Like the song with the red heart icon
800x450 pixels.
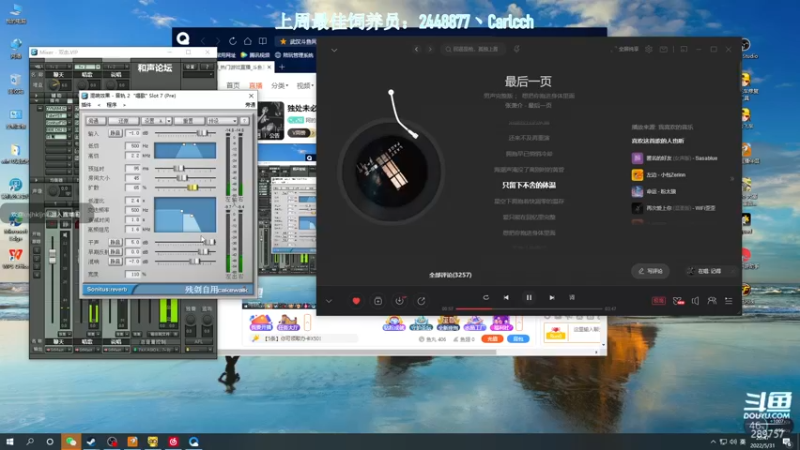point(356,301)
